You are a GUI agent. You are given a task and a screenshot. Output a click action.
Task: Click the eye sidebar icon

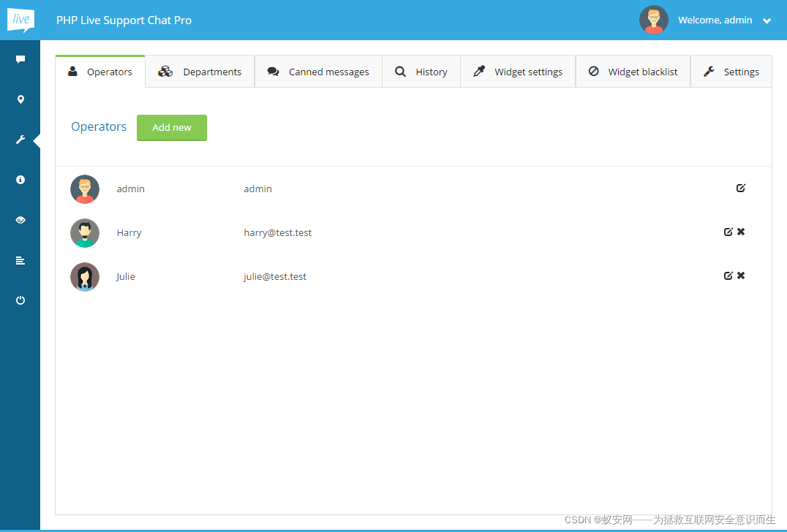20,220
